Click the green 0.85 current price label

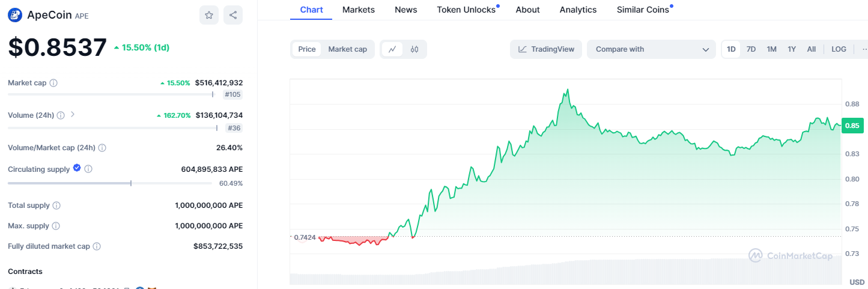click(x=852, y=126)
